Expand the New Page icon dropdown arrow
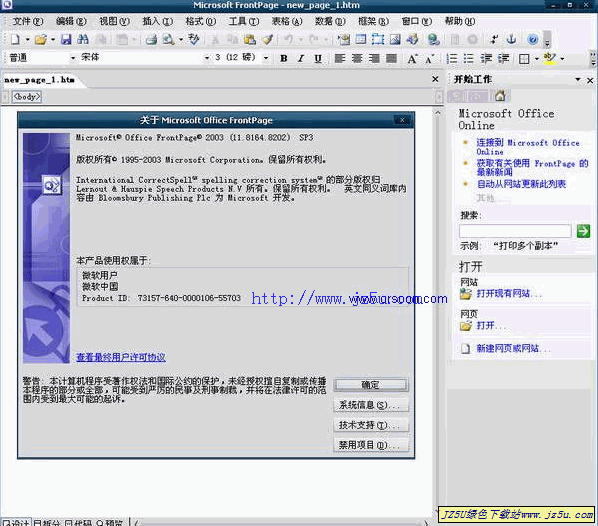This screenshot has height=526, width=598. point(27,39)
